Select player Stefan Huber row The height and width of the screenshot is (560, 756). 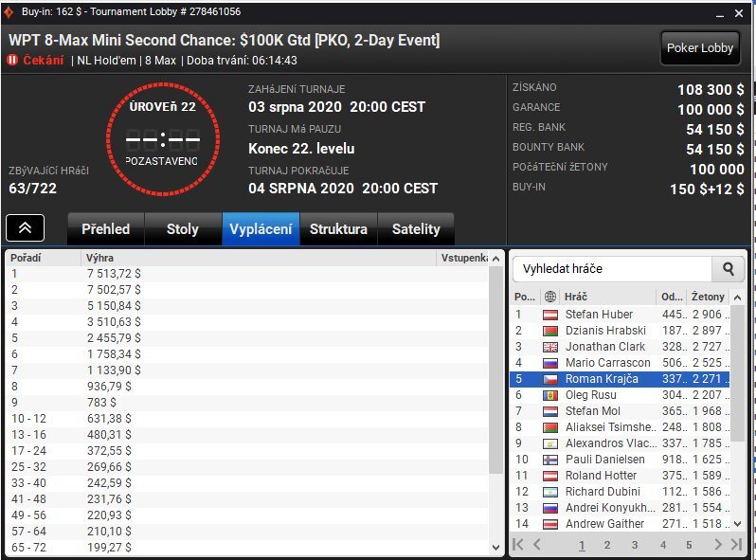pos(620,315)
